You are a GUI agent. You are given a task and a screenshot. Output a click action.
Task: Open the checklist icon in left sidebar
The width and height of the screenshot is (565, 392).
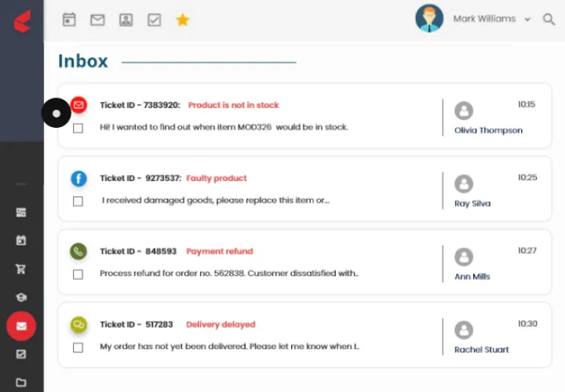point(21,354)
